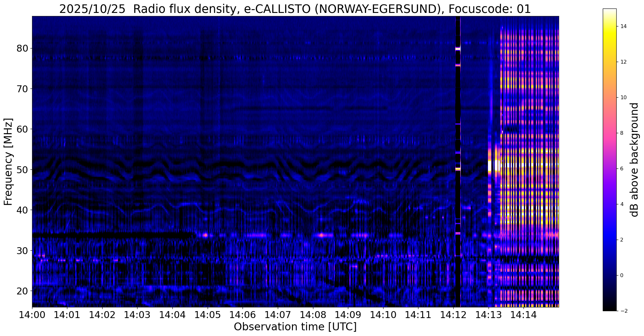Click the 20 MHz frequency tick label
Image resolution: width=644 pixels, height=336 pixels.
point(22,291)
